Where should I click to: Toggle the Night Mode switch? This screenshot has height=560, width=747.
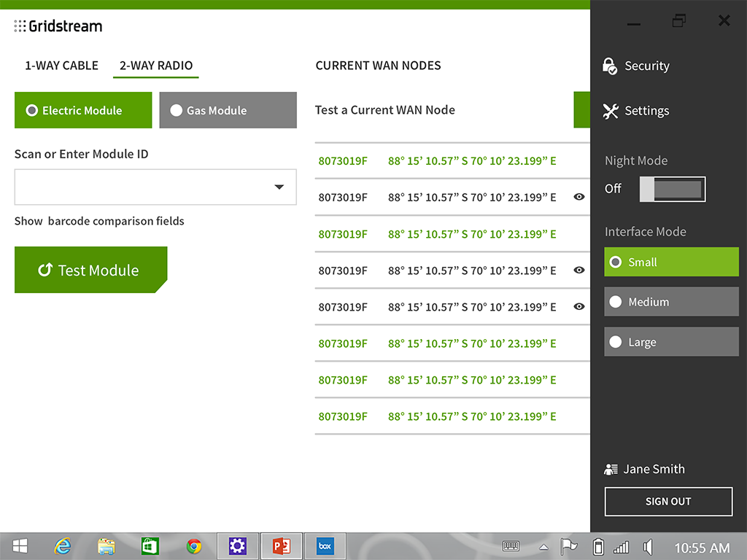click(672, 190)
